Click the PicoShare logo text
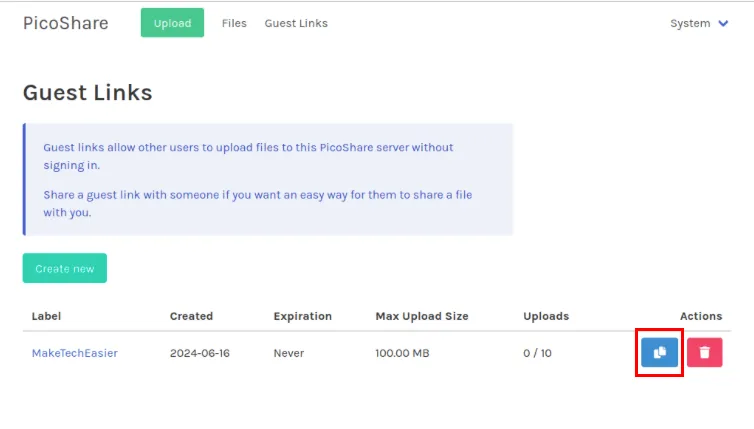The width and height of the screenshot is (754, 429). (66, 23)
